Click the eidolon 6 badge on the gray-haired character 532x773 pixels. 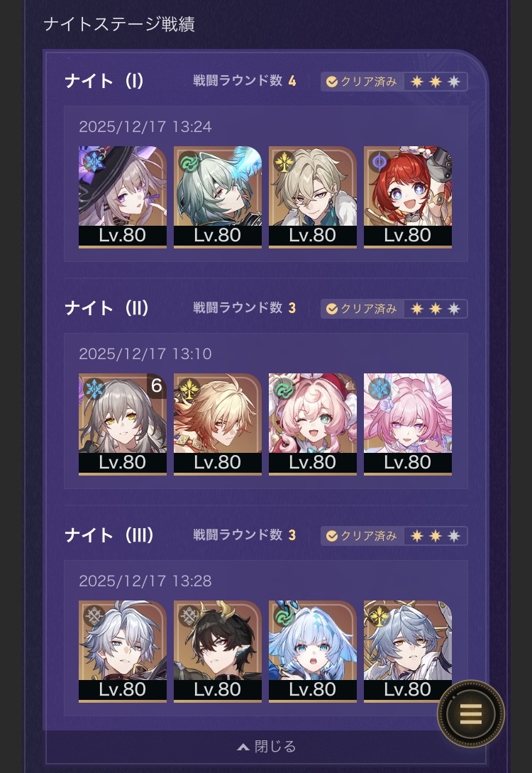(x=156, y=385)
